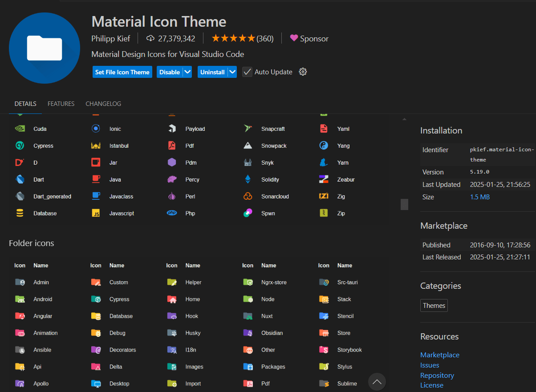Click the Pdf file icon

(x=172, y=145)
